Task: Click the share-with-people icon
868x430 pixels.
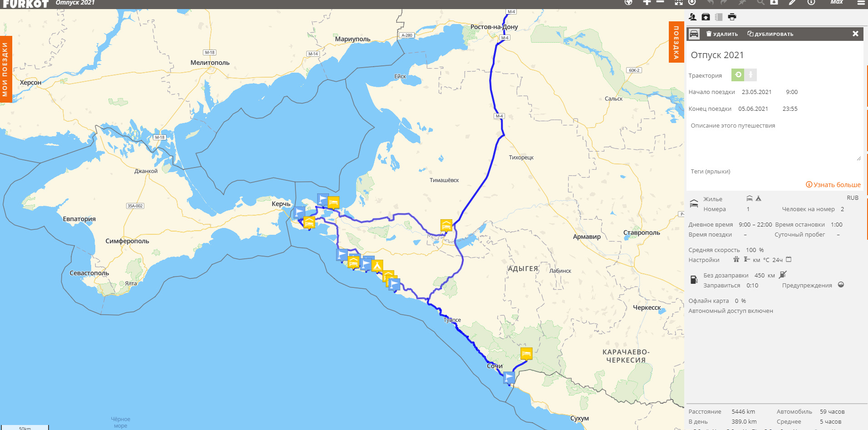Action: [x=692, y=17]
